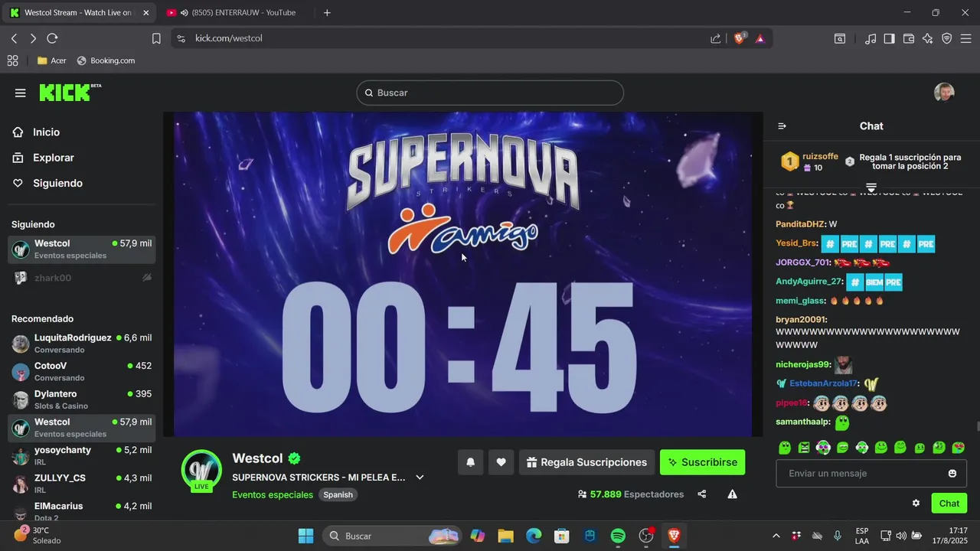Image resolution: width=980 pixels, height=551 pixels.
Task: Insert the heart-eyes green emote
Action: pyautogui.click(x=958, y=448)
